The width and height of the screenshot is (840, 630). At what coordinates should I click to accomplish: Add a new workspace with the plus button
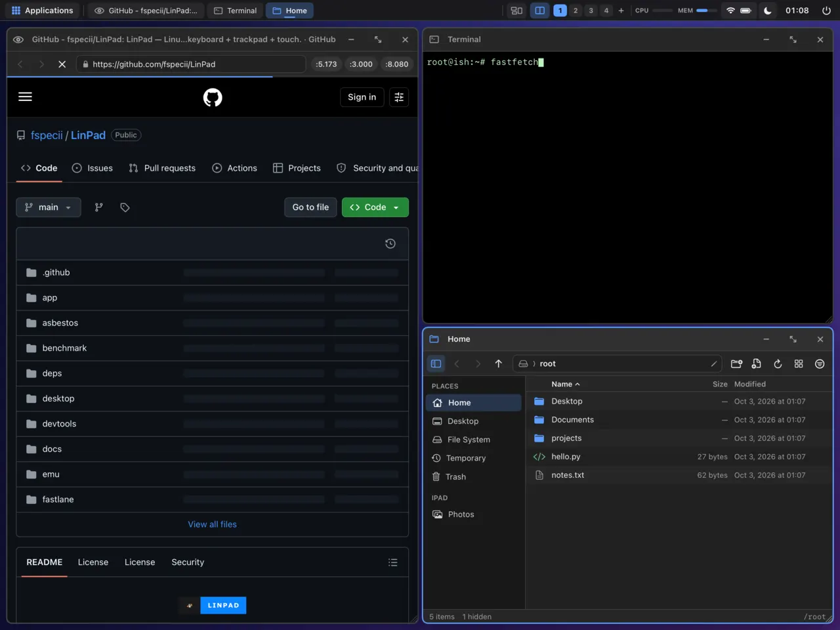(621, 10)
